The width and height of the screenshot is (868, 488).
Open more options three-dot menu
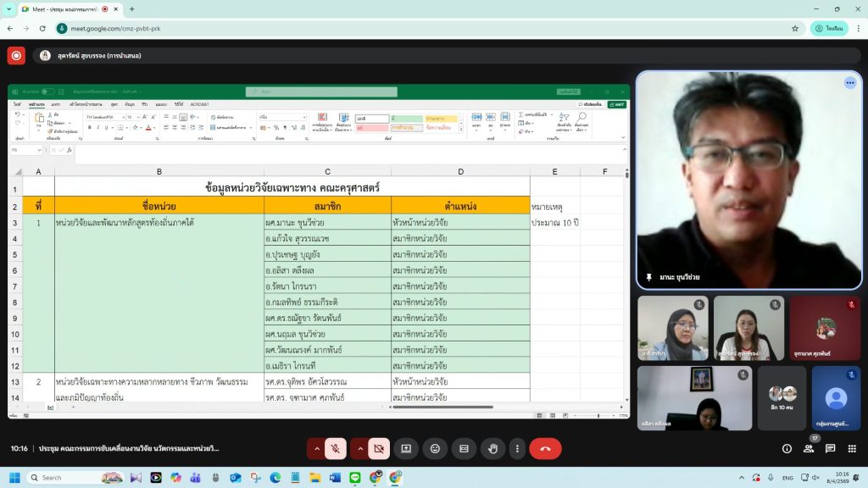click(517, 449)
